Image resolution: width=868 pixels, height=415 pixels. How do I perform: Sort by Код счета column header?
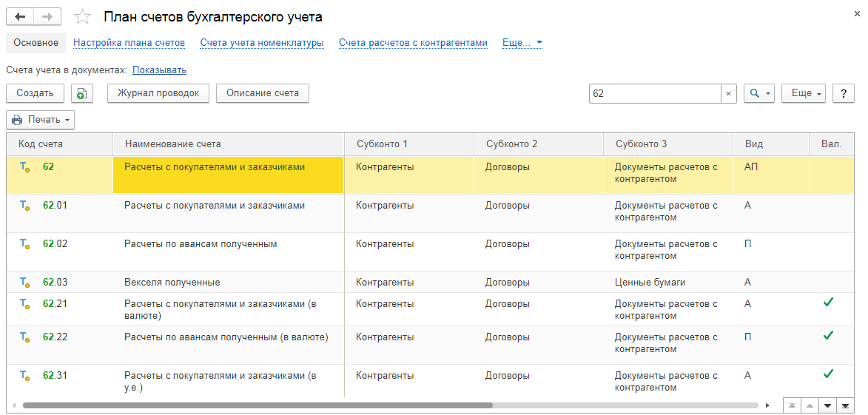60,144
